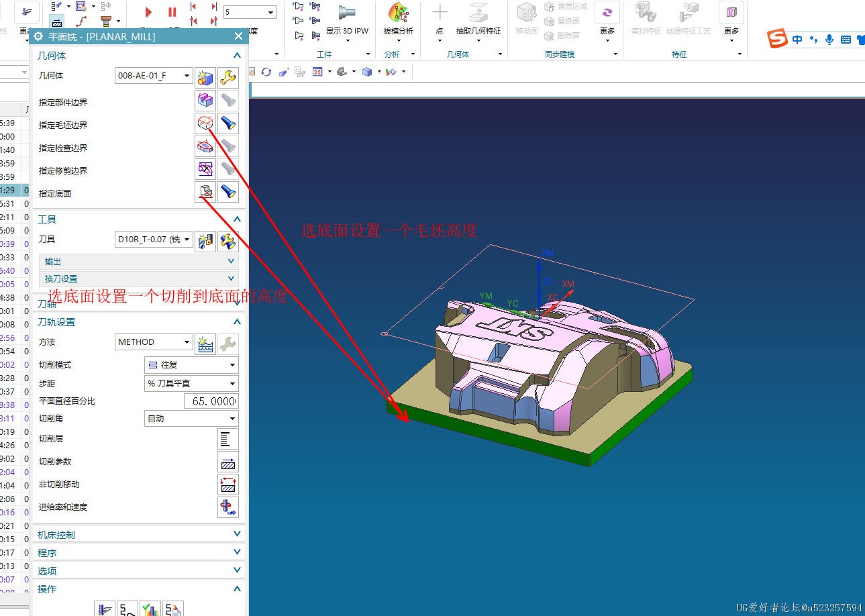
Task: Select the 指定部件边界 boundary icon
Action: tap(205, 101)
